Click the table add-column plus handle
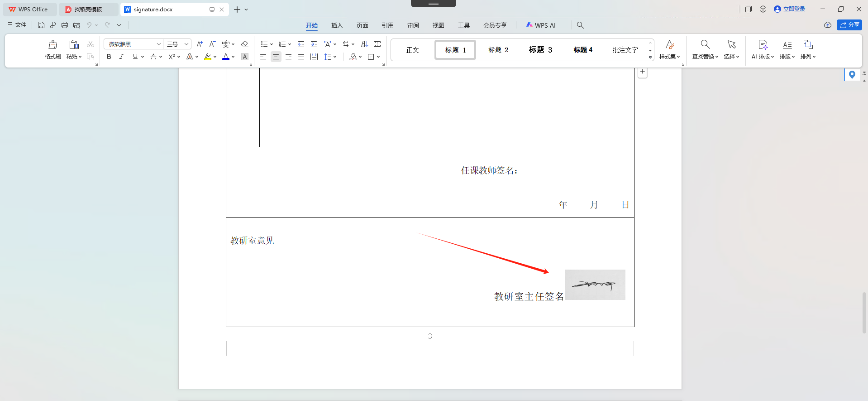The width and height of the screenshot is (868, 401). coord(642,72)
